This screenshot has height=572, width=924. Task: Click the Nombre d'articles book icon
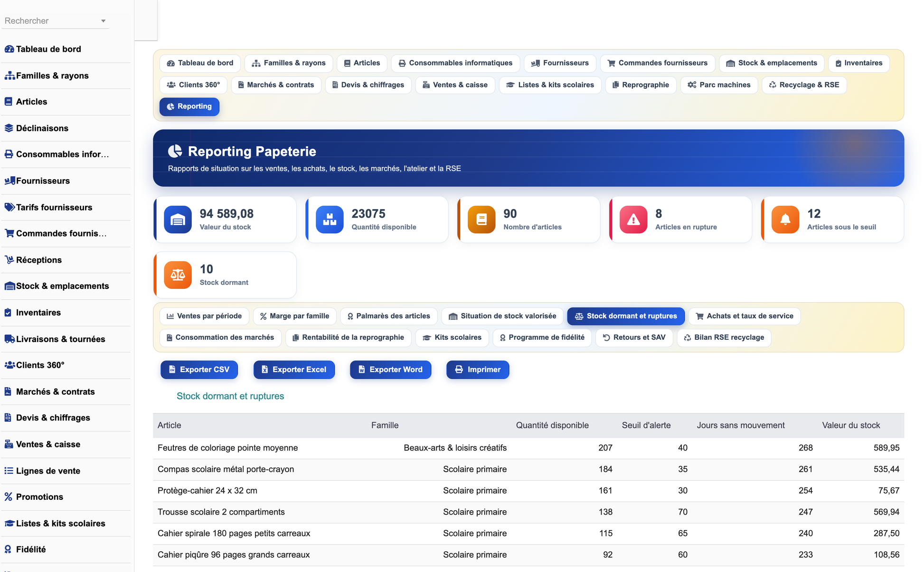[481, 219]
